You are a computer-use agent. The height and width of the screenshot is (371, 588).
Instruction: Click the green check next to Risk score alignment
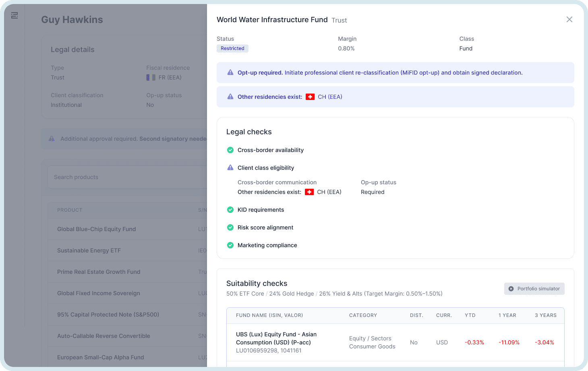tap(230, 227)
